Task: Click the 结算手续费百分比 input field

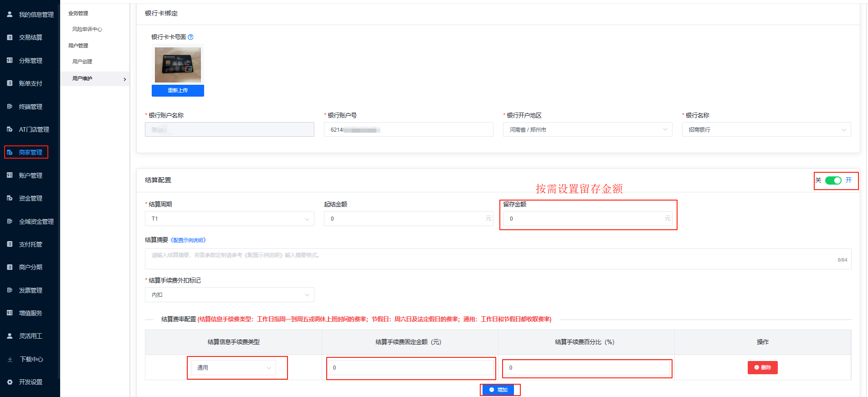Action: [x=587, y=367]
